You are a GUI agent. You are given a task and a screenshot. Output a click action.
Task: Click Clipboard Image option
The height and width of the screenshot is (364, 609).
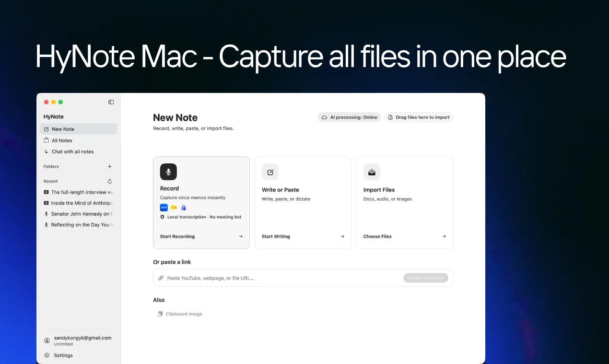[x=180, y=314]
